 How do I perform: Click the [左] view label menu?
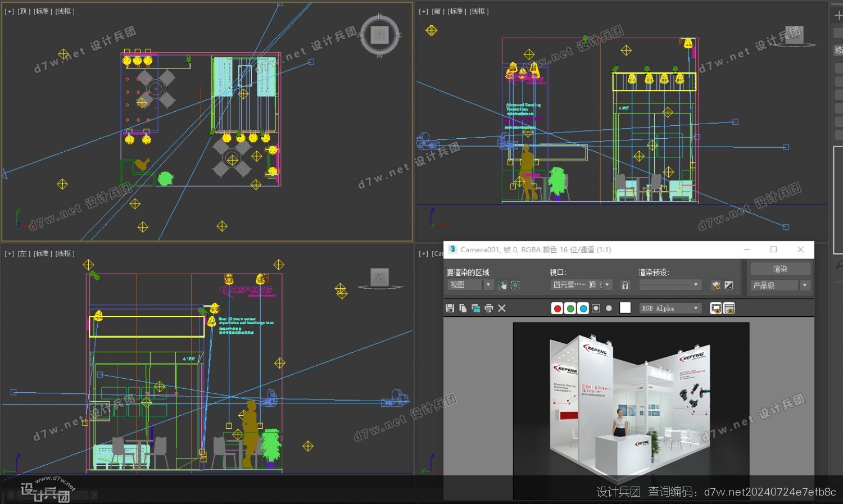point(24,254)
